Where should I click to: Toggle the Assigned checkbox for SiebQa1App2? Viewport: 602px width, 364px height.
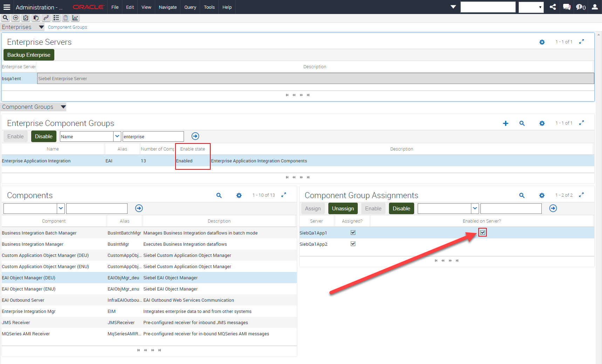point(353,244)
